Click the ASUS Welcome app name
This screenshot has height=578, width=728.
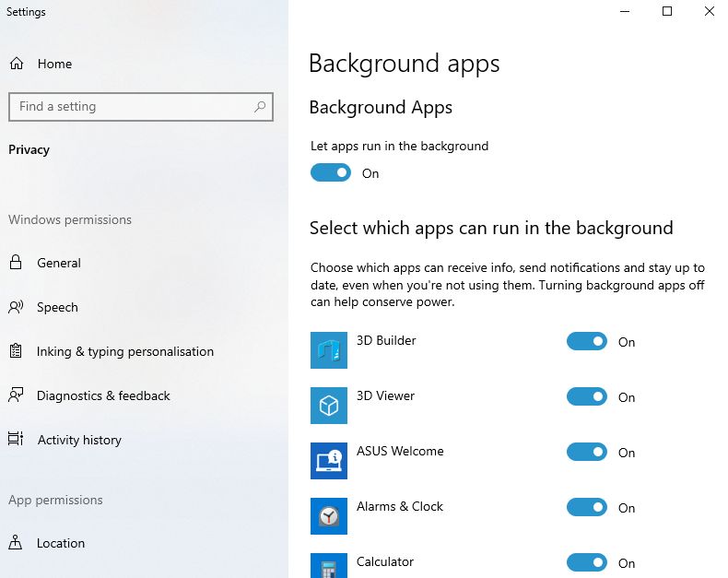click(400, 451)
